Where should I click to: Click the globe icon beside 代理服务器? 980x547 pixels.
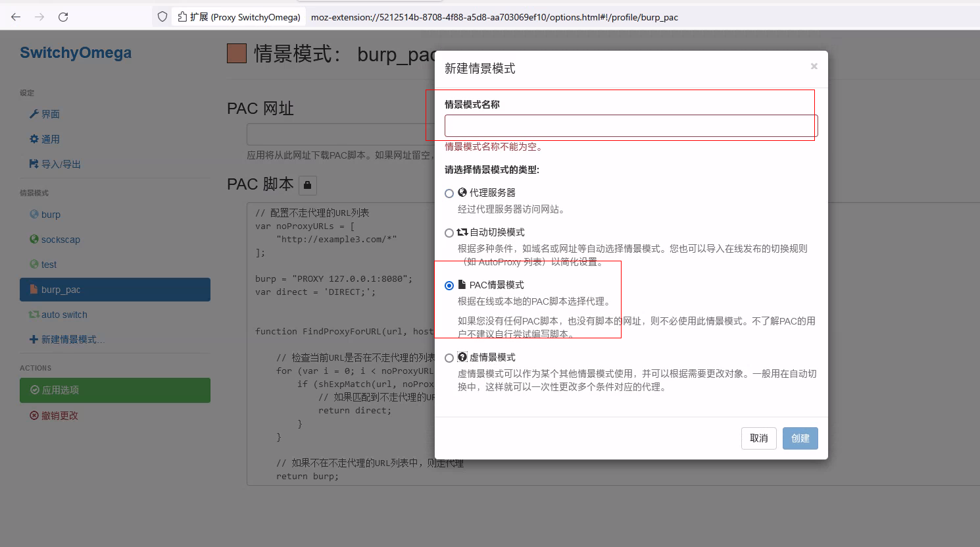click(462, 192)
